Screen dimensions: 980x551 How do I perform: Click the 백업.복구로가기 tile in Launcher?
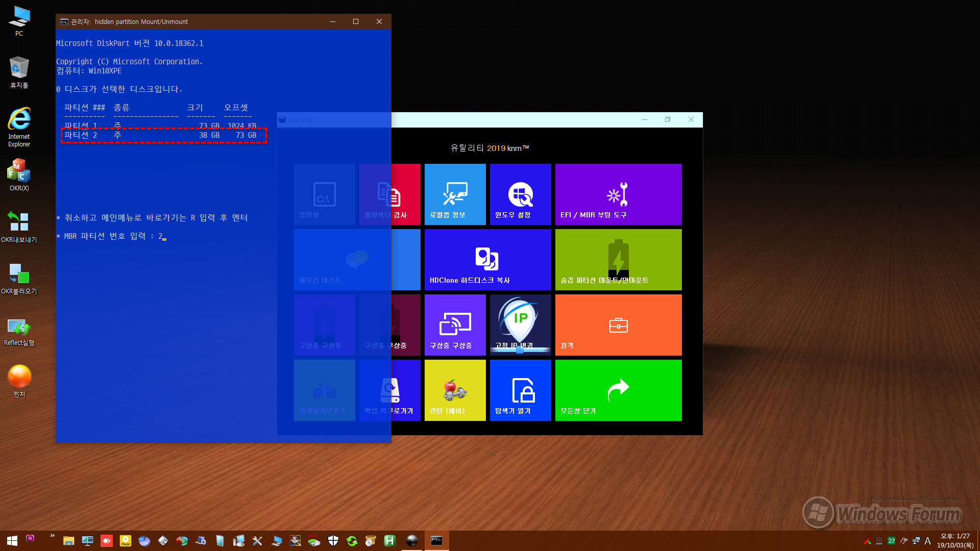389,390
